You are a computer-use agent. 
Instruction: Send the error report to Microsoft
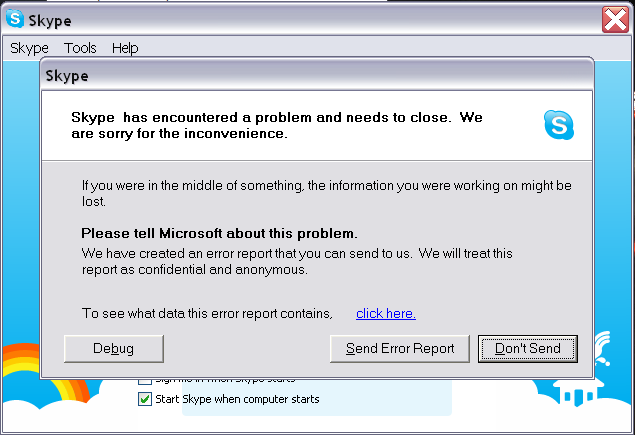(400, 348)
